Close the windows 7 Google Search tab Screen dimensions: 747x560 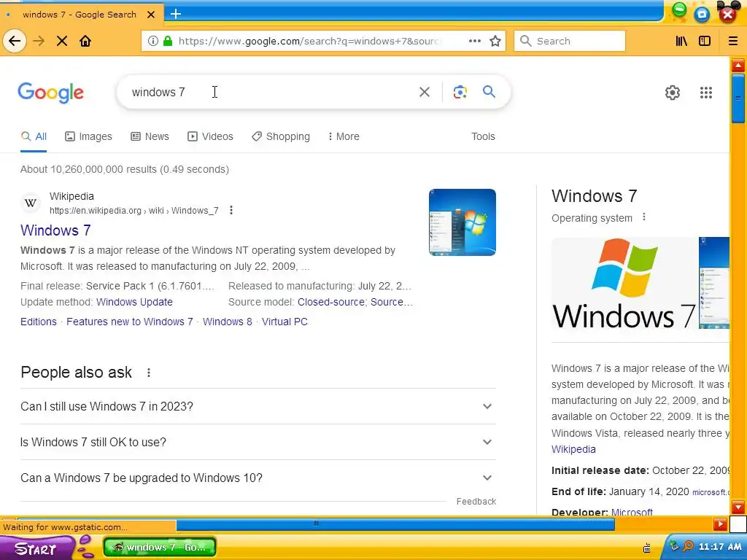coord(151,15)
